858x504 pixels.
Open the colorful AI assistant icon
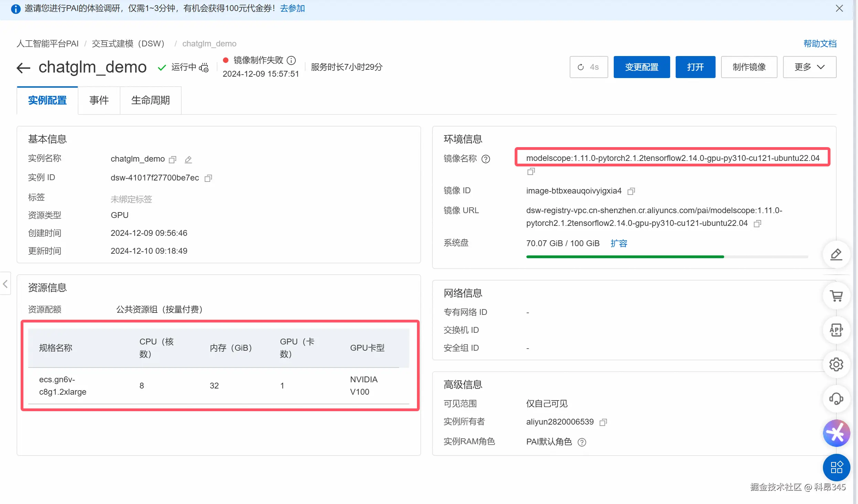836,433
